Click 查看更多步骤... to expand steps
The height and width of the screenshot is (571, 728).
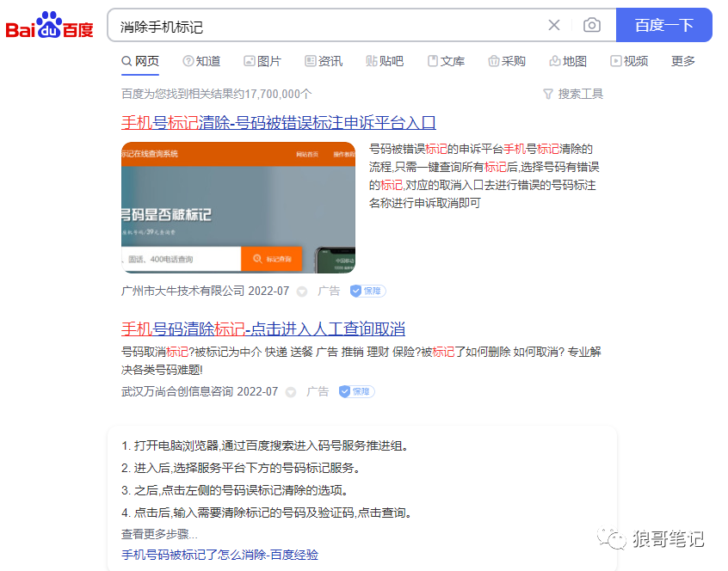[159, 534]
